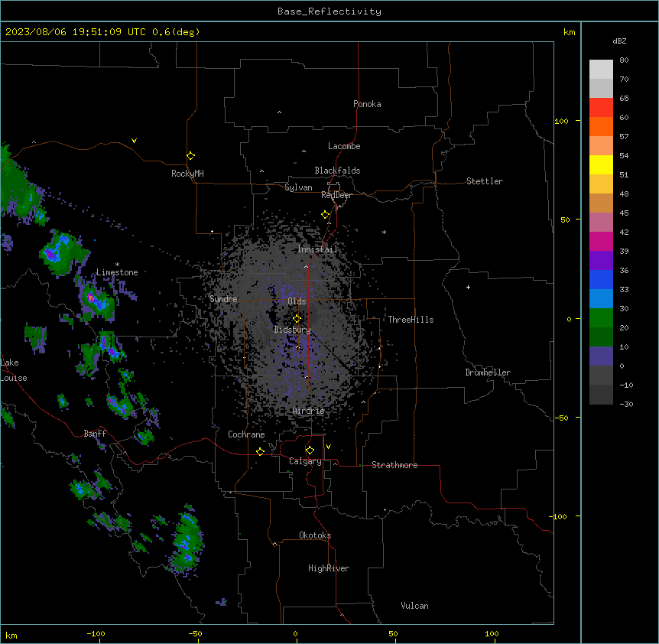Screen dimensions: 659x644
Task: Click the km label at top right
Action: coord(569,32)
